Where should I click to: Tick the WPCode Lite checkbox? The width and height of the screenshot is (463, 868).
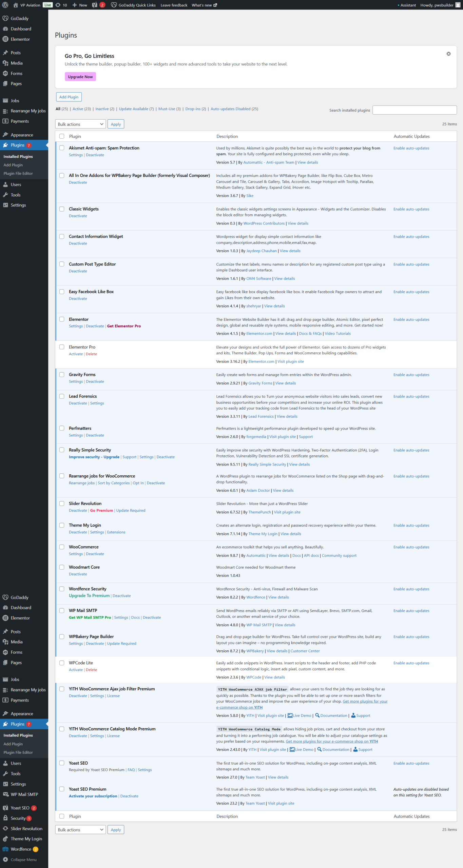62,663
